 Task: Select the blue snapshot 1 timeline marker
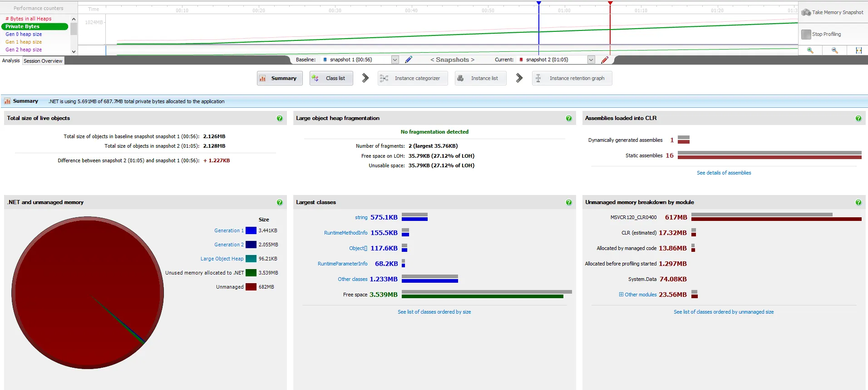point(539,3)
